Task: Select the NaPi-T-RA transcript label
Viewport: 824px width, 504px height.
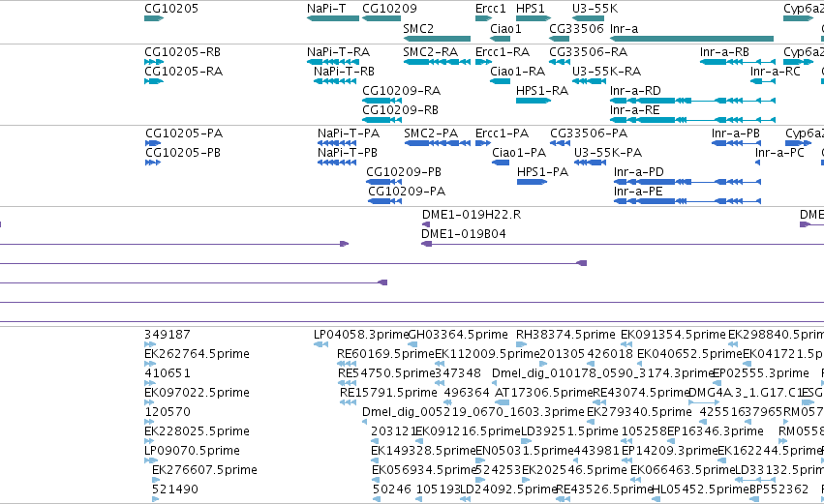Action: click(x=339, y=52)
